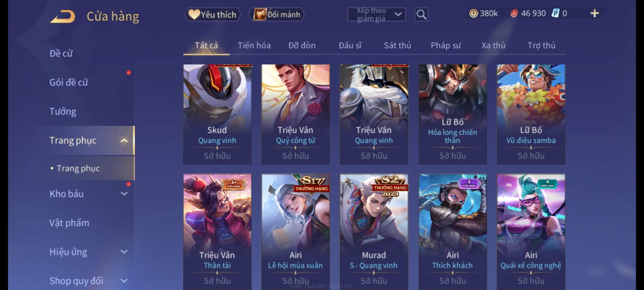Select the Skud Quang vinh skin card
Image resolution: width=644 pixels, height=290 pixels.
pos(217,114)
